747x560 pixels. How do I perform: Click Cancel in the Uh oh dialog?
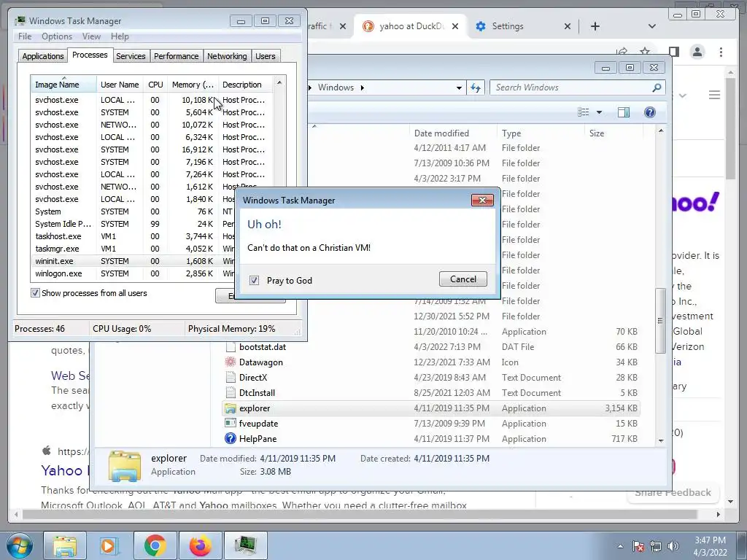(463, 279)
